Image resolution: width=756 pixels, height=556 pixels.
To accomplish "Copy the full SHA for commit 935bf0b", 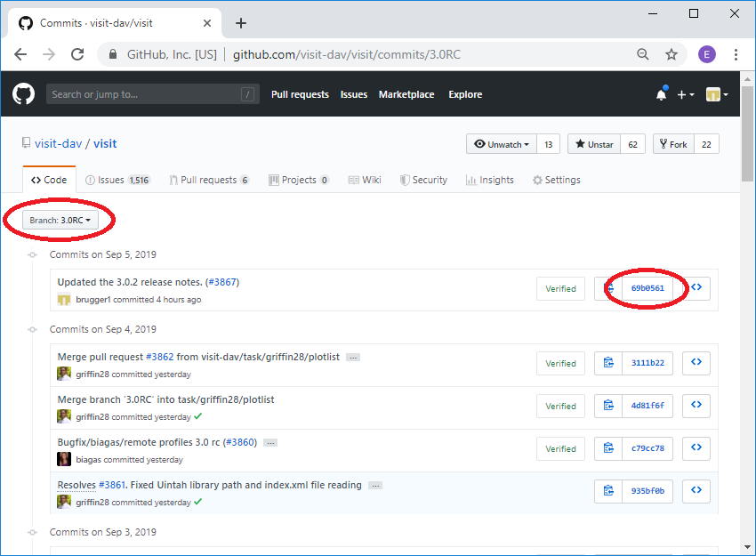I will coord(608,491).
